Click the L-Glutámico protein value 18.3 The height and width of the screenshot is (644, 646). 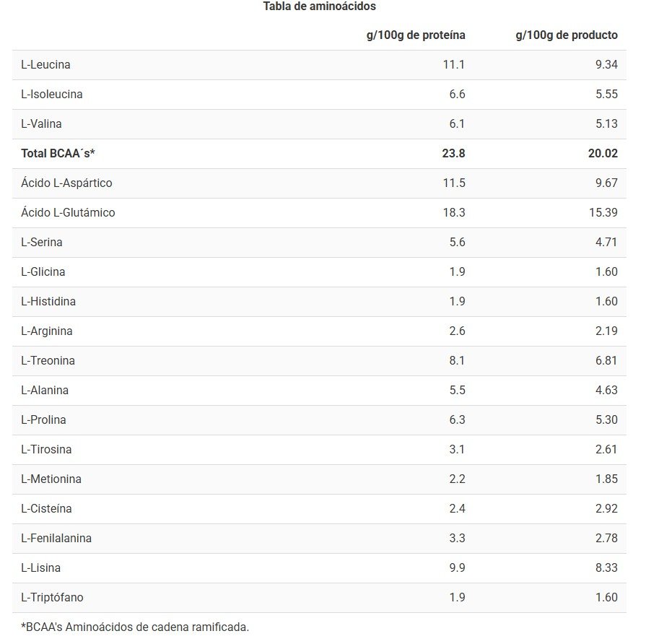[453, 213]
